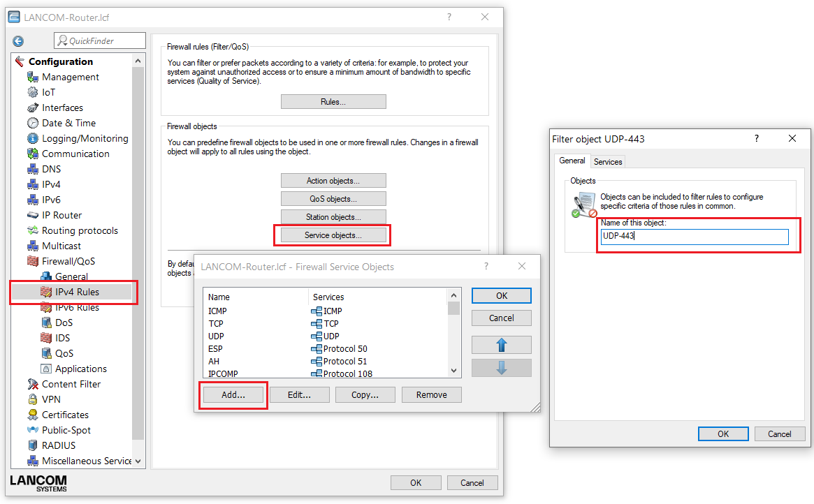Click the blue move-up arrow button

click(501, 345)
